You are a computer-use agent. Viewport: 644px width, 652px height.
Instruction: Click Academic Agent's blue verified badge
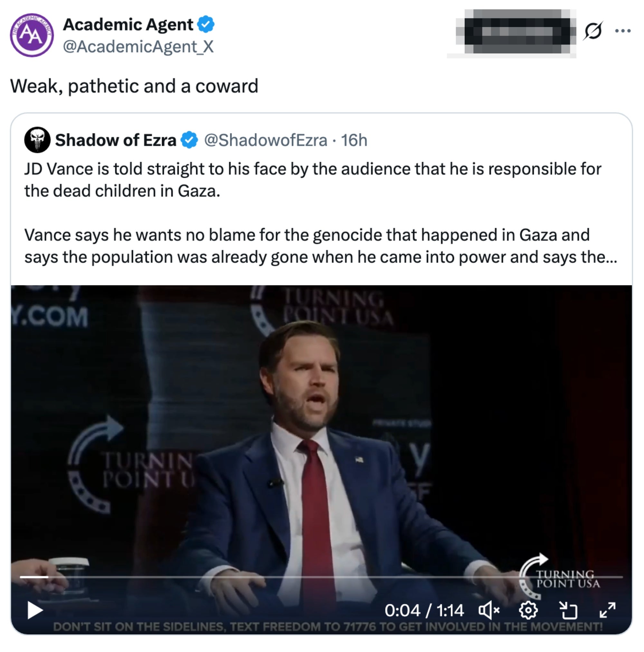tap(206, 24)
